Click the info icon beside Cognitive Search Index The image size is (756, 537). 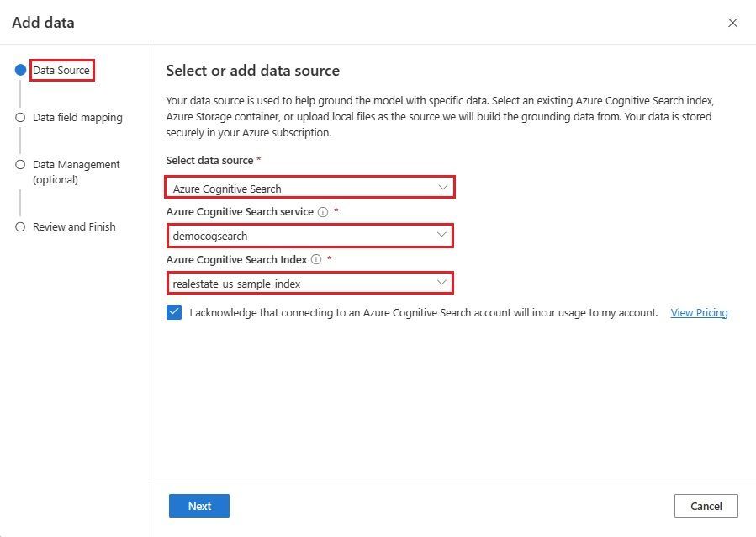(x=316, y=260)
